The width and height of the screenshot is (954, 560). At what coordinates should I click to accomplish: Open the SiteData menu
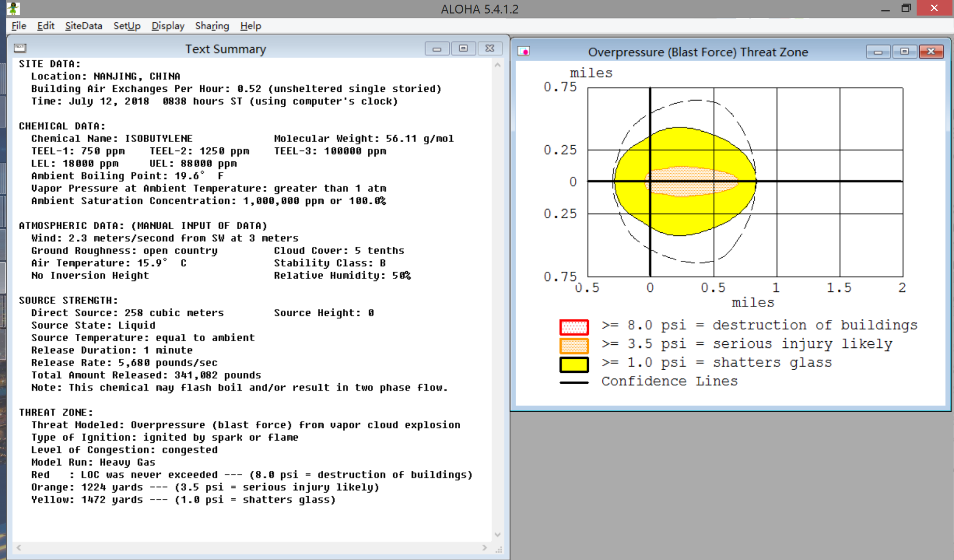[84, 26]
